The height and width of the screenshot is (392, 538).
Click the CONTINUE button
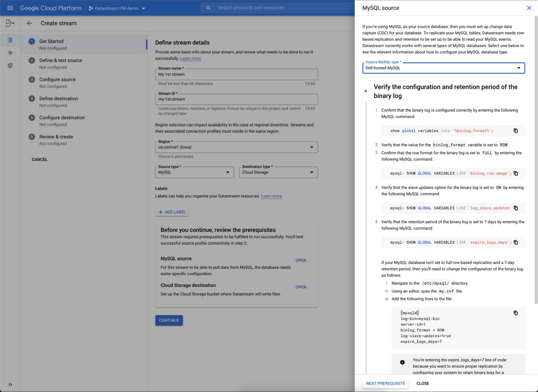point(168,320)
